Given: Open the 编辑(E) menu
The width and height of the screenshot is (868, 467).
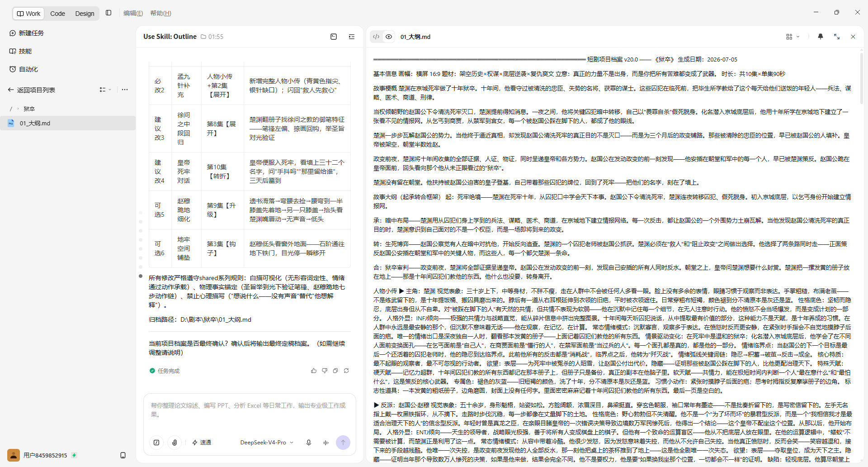Looking at the screenshot, I should coord(133,14).
